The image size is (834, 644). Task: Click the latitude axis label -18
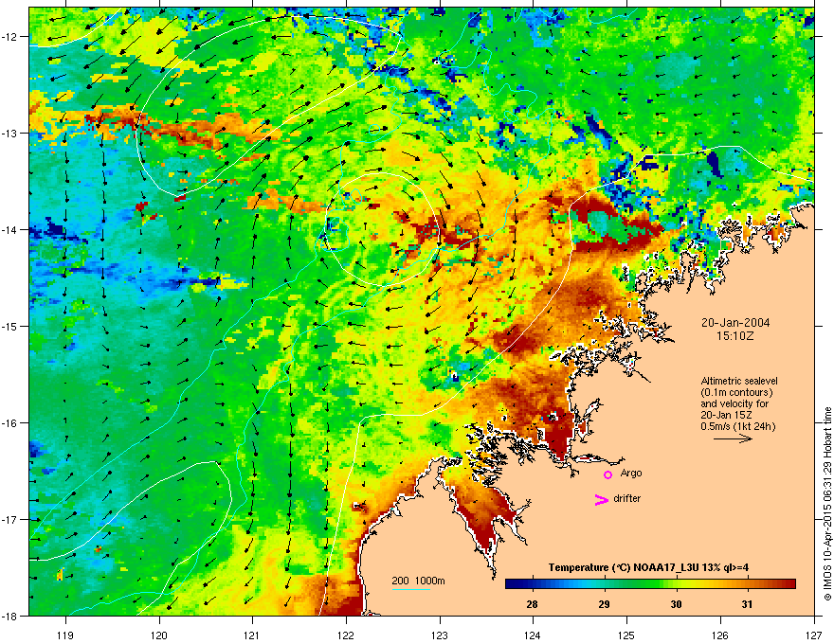coord(9,616)
